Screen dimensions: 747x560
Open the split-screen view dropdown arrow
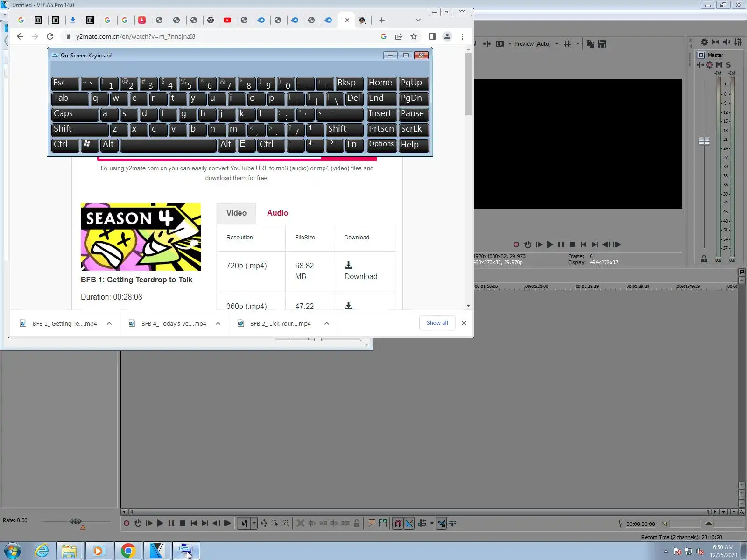[510, 44]
